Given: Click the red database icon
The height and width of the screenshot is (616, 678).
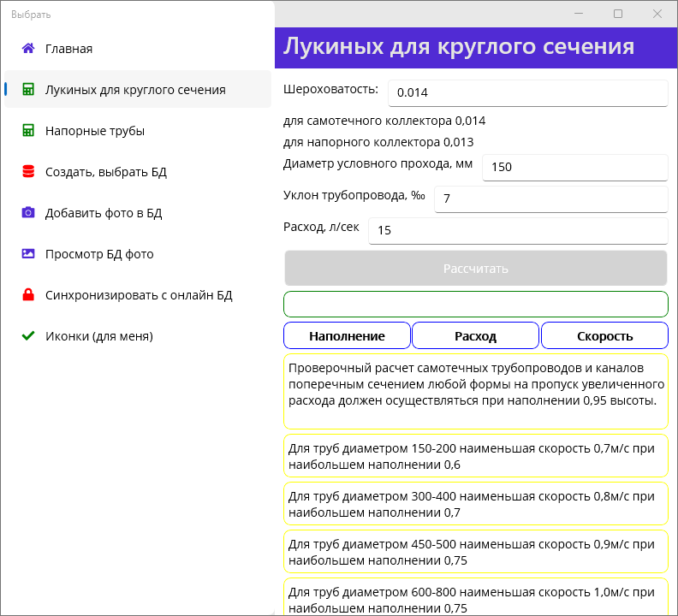Looking at the screenshot, I should click(28, 172).
